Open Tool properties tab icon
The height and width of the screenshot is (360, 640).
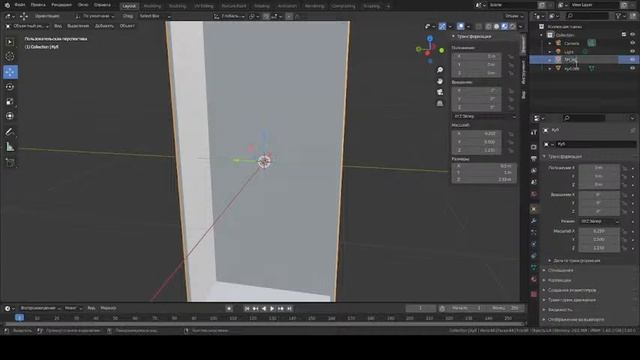click(534, 132)
